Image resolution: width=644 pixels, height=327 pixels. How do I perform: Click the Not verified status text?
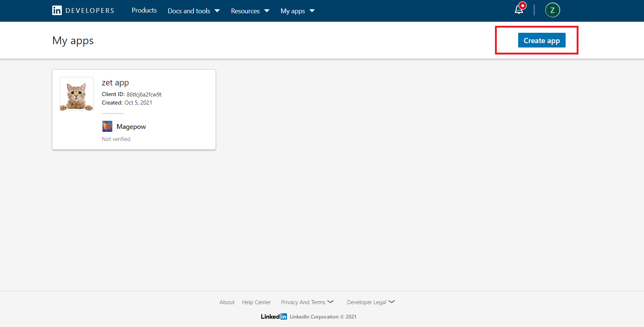pyautogui.click(x=116, y=139)
